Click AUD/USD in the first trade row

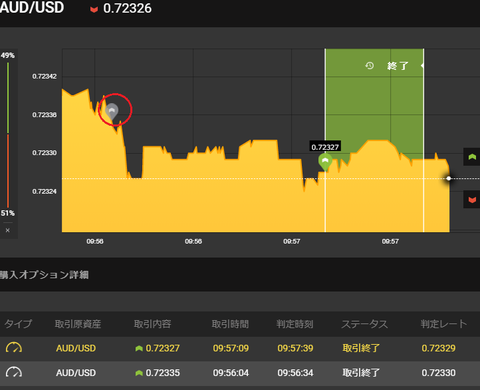76,348
